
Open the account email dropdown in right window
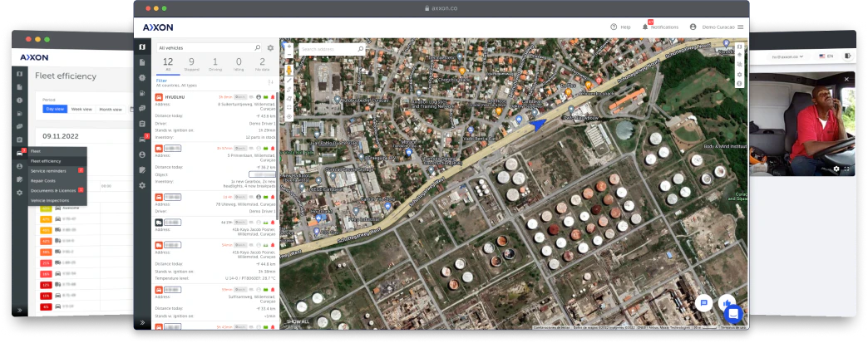[787, 56]
